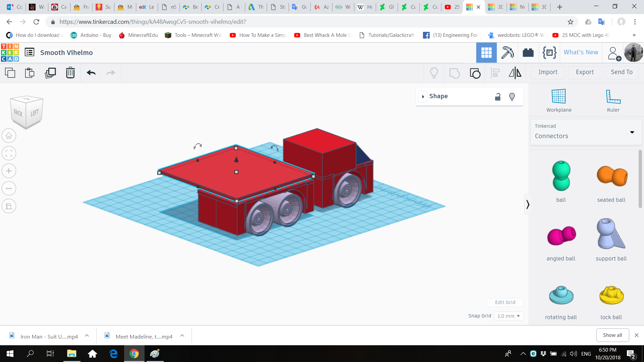Click the Duplicate and repeat icon
The image size is (644, 362).
(x=50, y=73)
